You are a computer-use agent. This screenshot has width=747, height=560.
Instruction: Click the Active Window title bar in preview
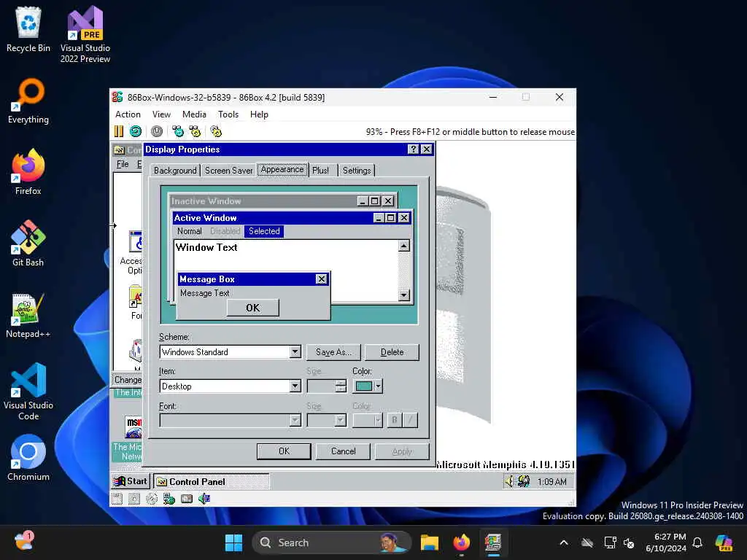tap(292, 217)
